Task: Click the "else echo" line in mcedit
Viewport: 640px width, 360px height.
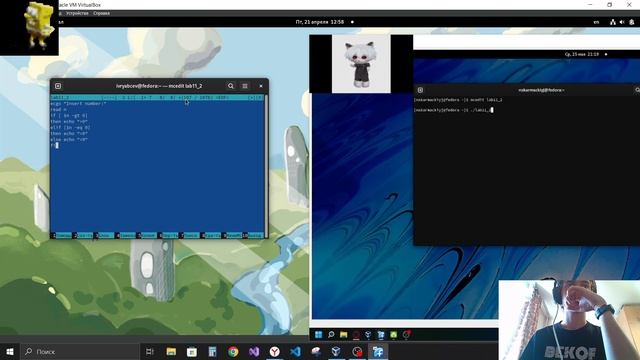Action: (69, 139)
